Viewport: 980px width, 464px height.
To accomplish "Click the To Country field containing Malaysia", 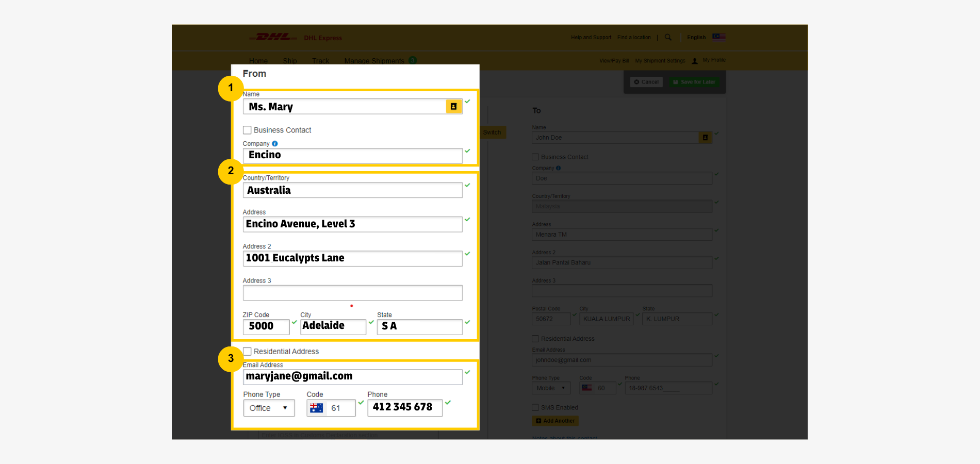I will point(622,206).
